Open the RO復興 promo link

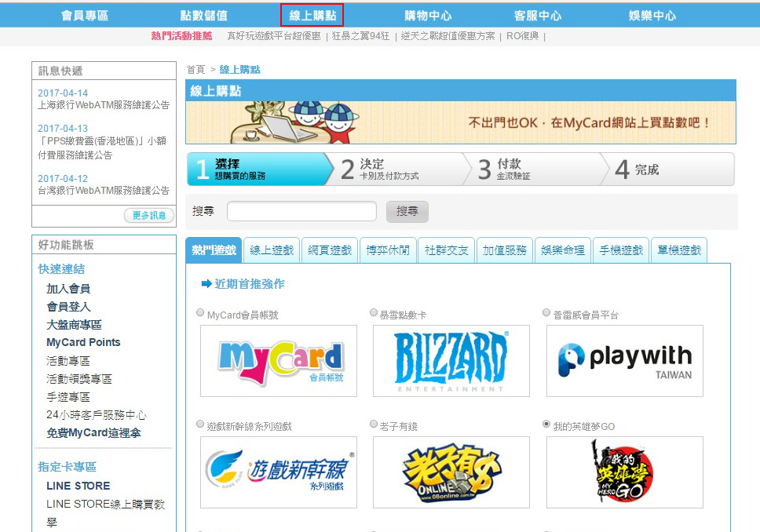tap(523, 36)
